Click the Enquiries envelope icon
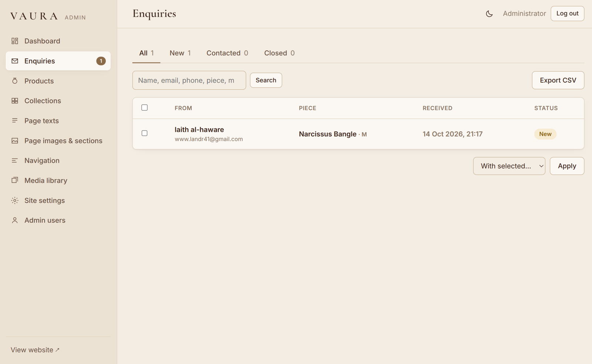Screen dimensions: 592x364 15,61
